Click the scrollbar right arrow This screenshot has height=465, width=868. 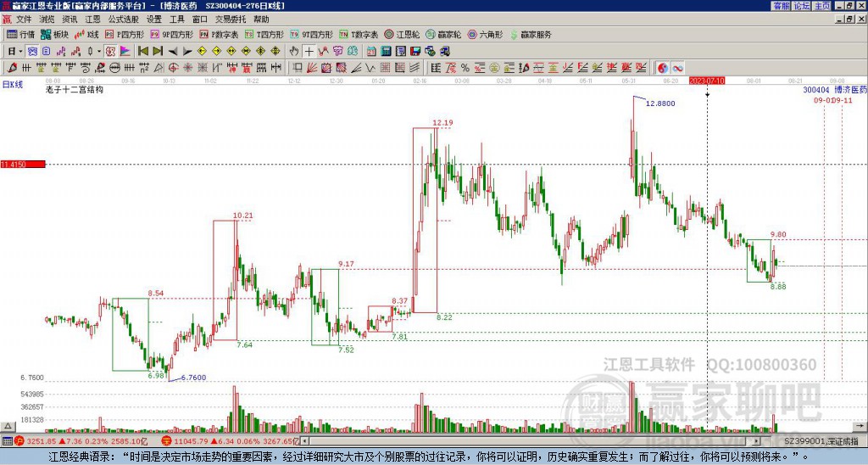[757, 441]
